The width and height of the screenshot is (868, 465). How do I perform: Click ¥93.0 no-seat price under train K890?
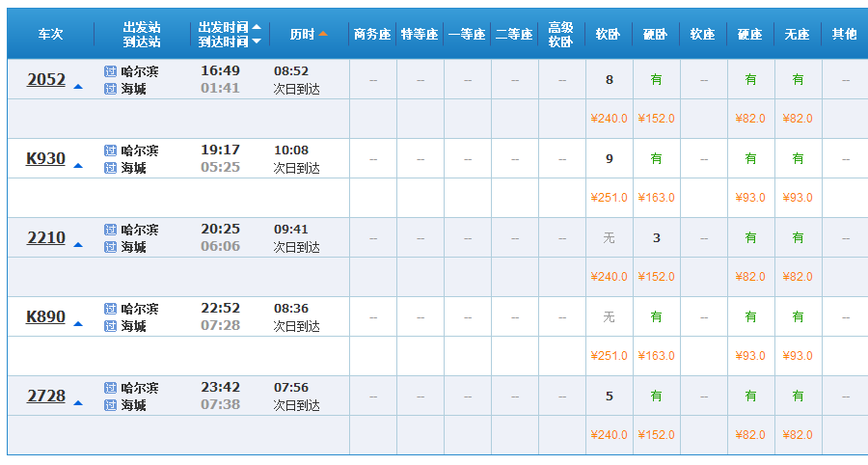[x=798, y=356]
